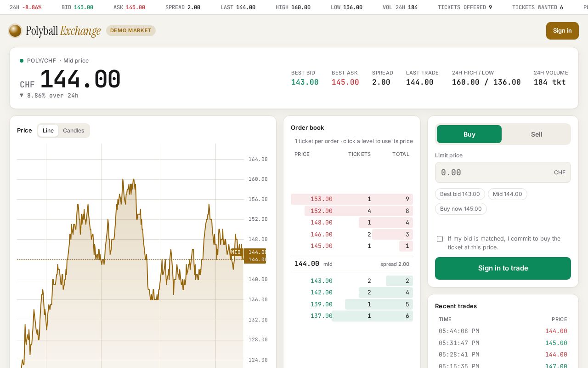Check the commit-to-buy checkbox
The width and height of the screenshot is (588, 368).
tap(440, 239)
